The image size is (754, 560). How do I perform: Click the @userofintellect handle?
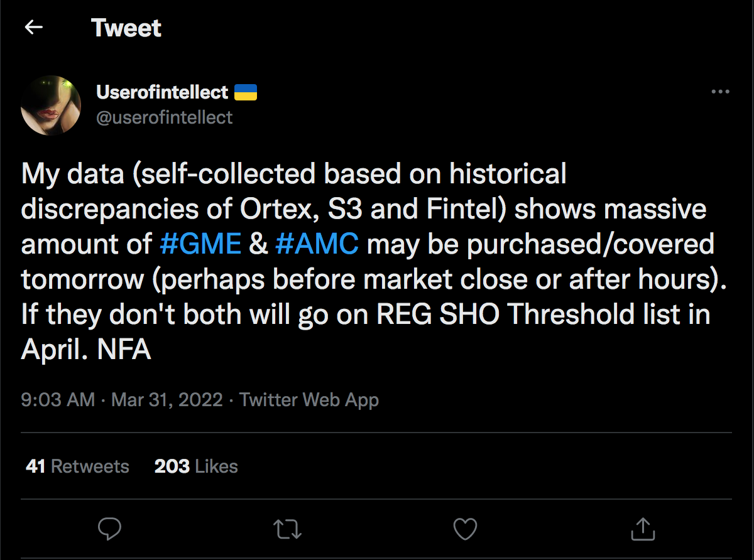pos(164,117)
